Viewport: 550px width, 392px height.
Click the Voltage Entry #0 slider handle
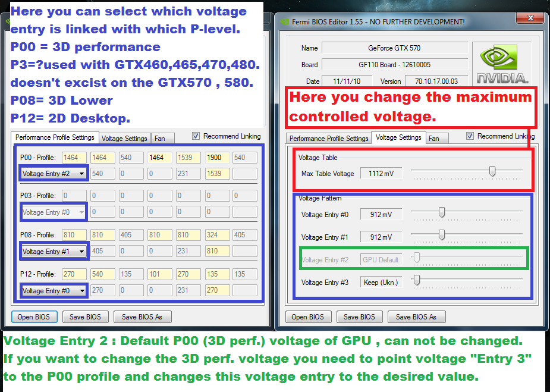pyautogui.click(x=442, y=212)
